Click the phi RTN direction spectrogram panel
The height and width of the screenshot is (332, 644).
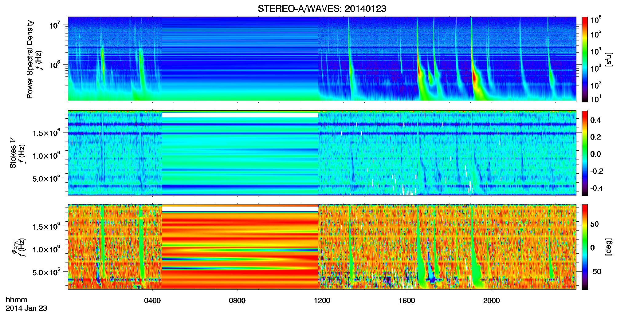(x=322, y=247)
